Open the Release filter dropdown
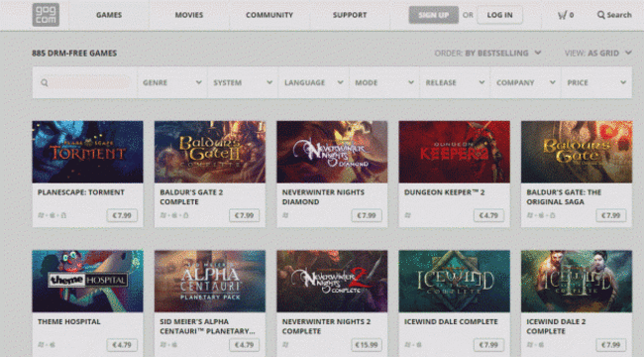644x357 pixels. pyautogui.click(x=455, y=82)
